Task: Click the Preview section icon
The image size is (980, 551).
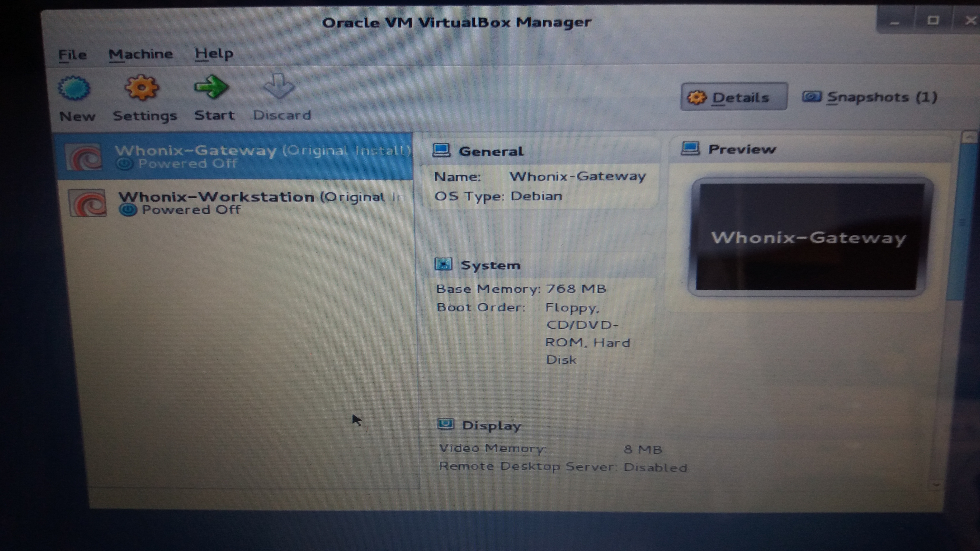Action: click(x=690, y=148)
